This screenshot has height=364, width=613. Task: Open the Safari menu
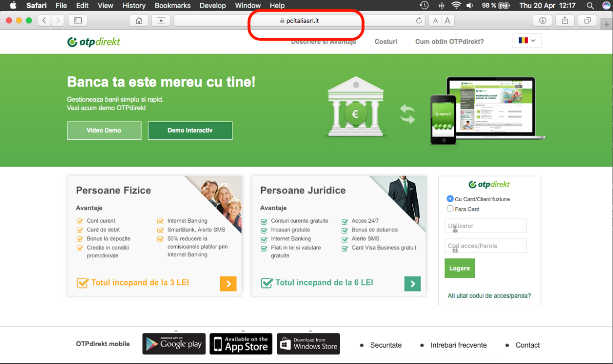[37, 6]
